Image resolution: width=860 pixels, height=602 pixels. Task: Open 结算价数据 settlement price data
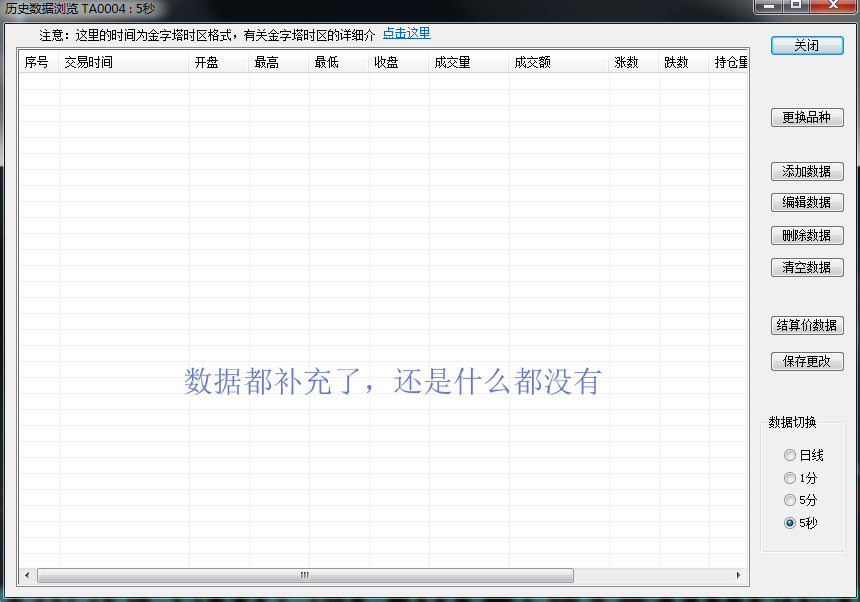coord(807,326)
